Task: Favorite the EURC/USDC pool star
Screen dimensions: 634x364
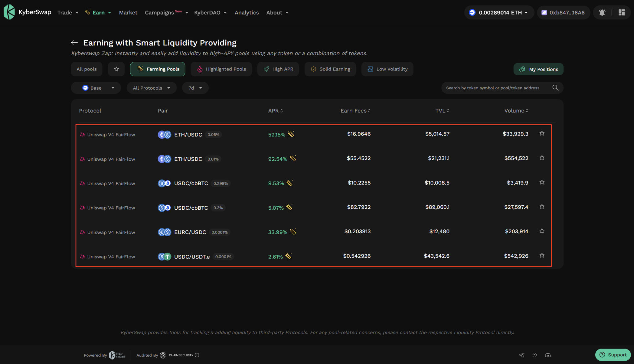Action: click(542, 231)
